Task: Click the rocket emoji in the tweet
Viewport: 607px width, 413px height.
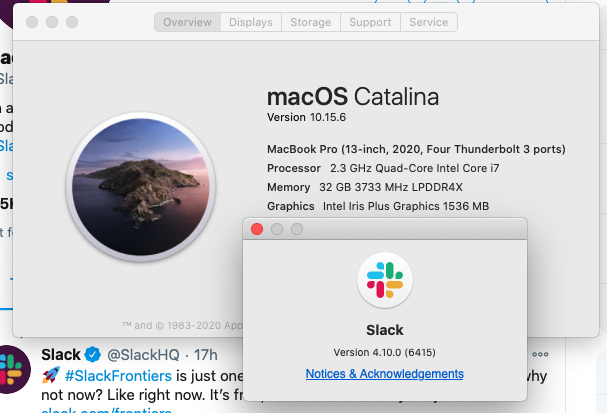Action: coord(51,375)
